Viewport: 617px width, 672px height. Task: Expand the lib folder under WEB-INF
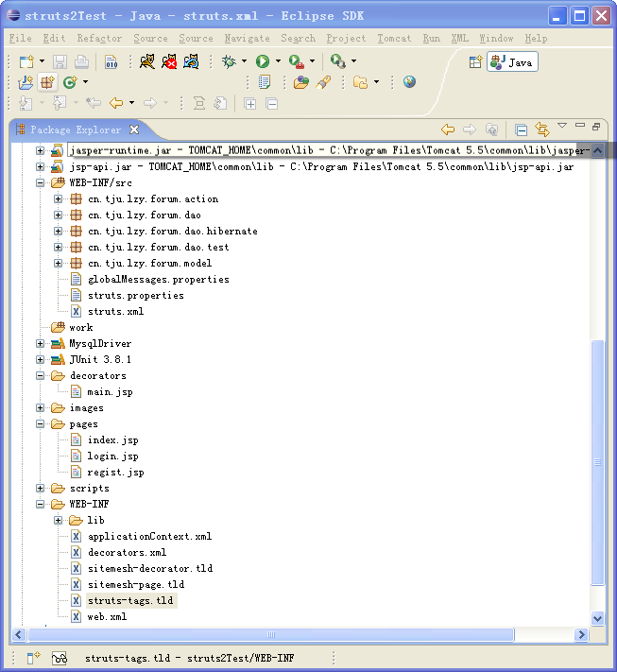(58, 520)
